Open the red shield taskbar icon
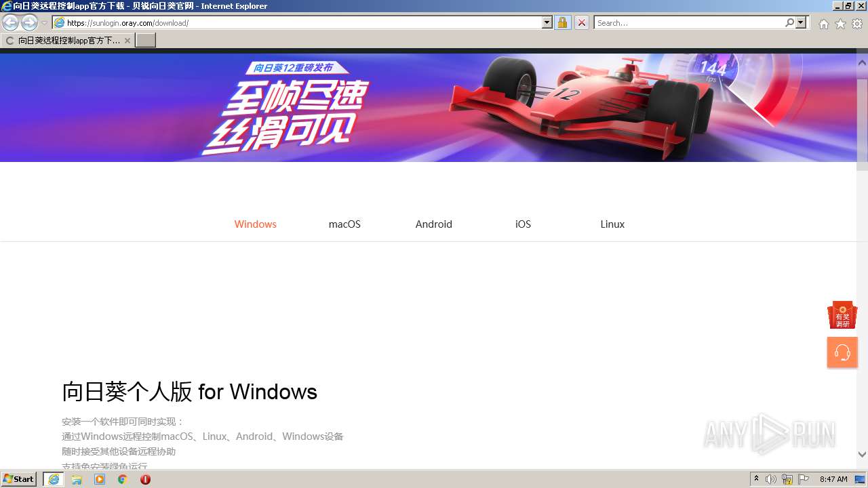The width and height of the screenshot is (868, 488). [x=145, y=479]
